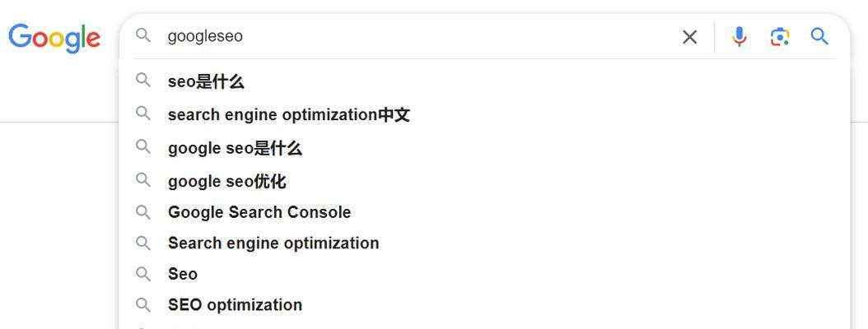
Task: Start voice search with microphone icon
Action: click(740, 36)
